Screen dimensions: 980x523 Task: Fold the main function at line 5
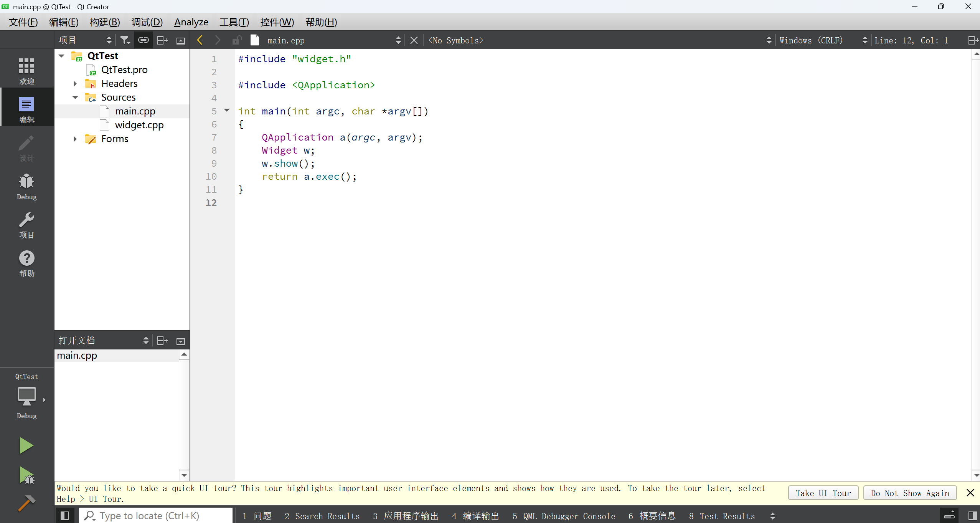click(x=227, y=111)
